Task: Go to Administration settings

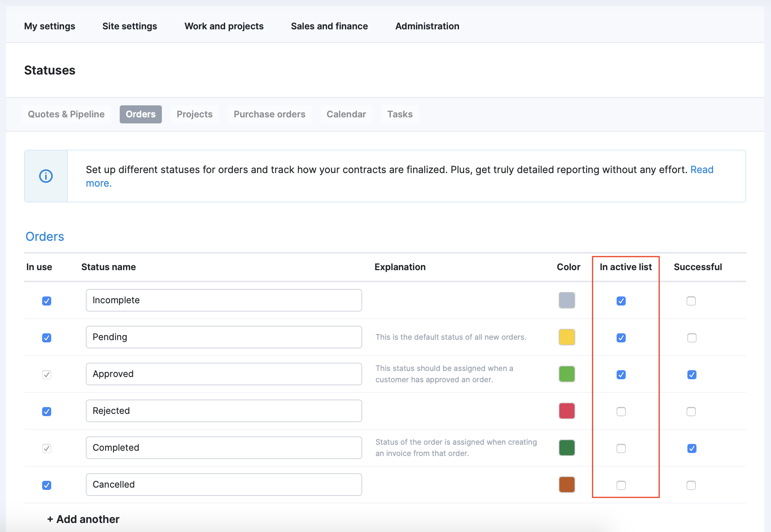Action: [x=427, y=26]
